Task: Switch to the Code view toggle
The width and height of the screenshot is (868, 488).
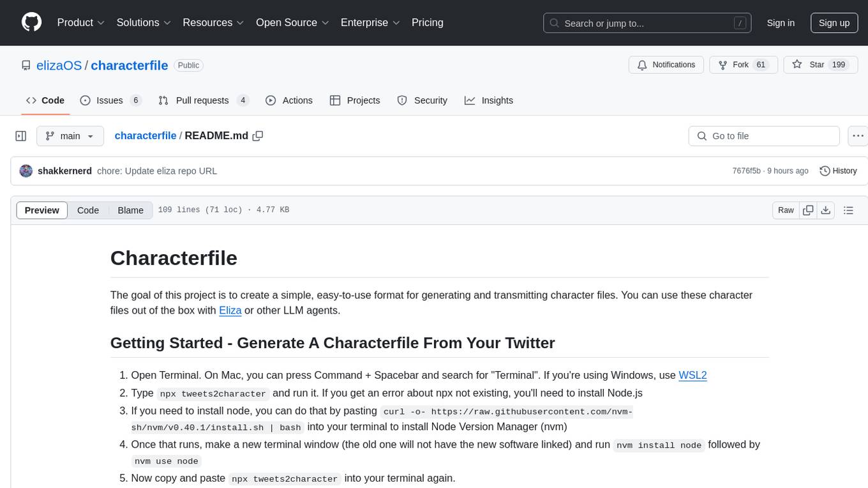Action: point(88,210)
